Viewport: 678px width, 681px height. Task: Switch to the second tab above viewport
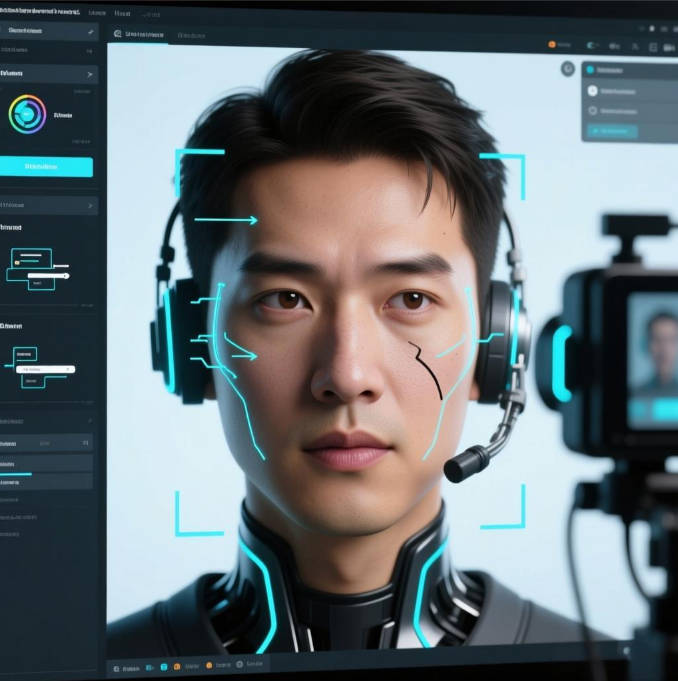191,35
